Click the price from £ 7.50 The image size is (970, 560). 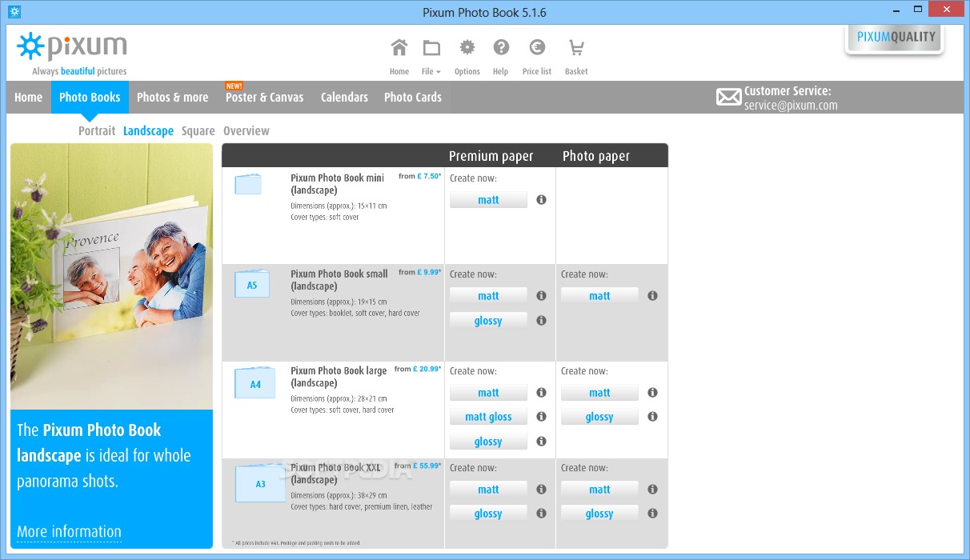[x=419, y=176]
